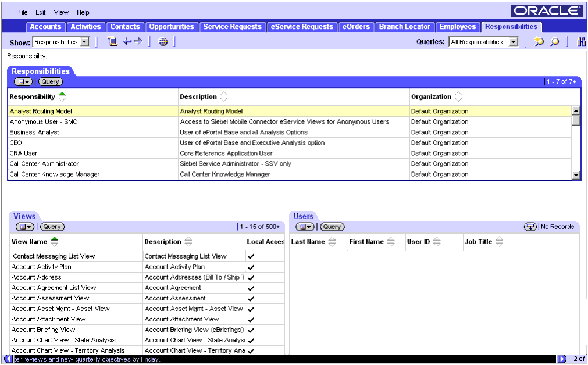The width and height of the screenshot is (588, 365).
Task: Open the File menu
Action: pyautogui.click(x=23, y=12)
